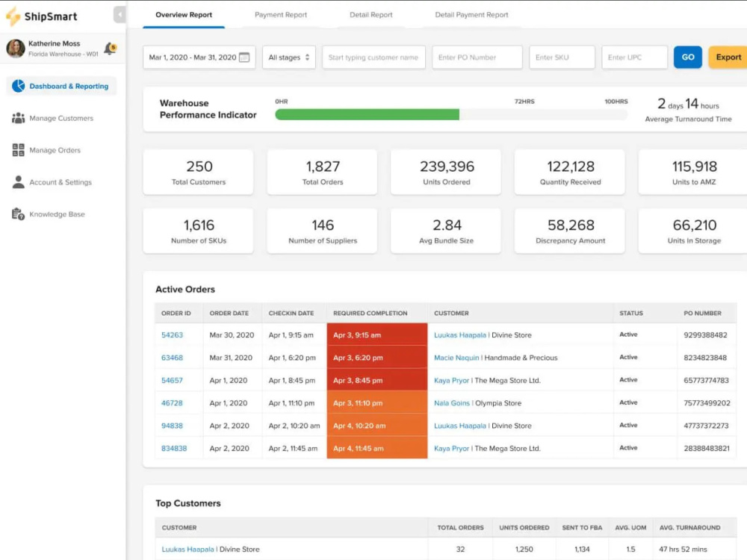Select the 239,396 Units Ordered card
This screenshot has width=747, height=560.
(446, 172)
